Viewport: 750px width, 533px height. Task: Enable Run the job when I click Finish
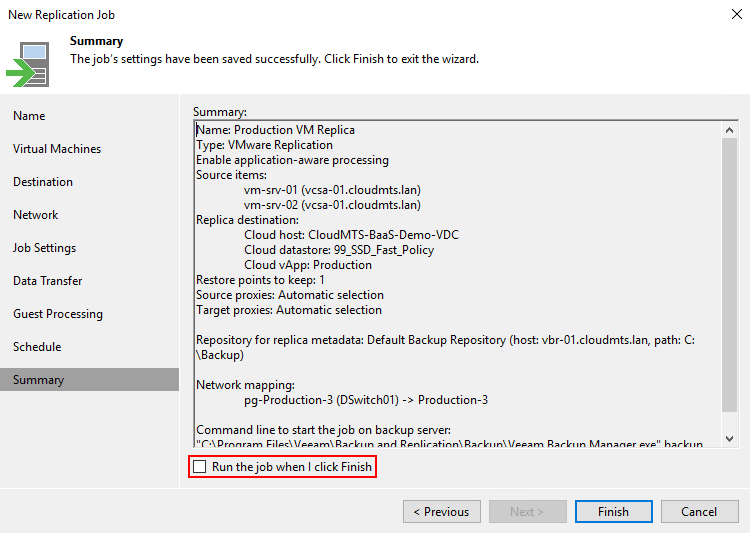point(200,467)
